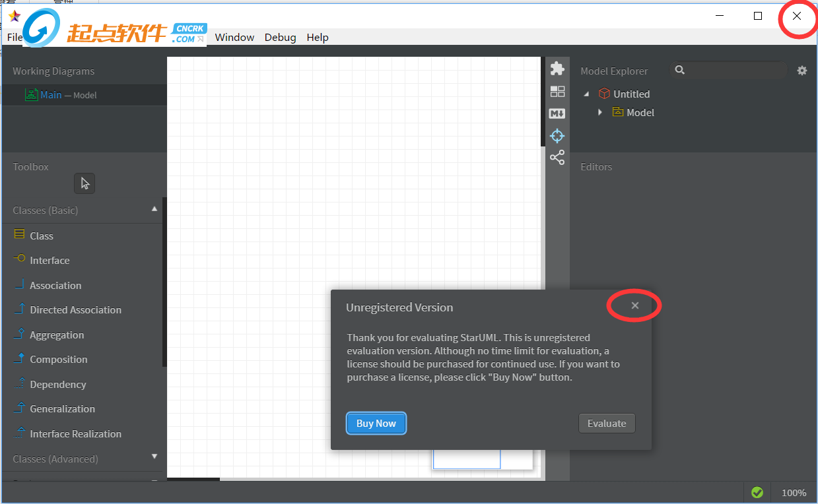Image resolution: width=818 pixels, height=504 pixels.
Task: Open the Markdown documentation icon
Action: (557, 113)
